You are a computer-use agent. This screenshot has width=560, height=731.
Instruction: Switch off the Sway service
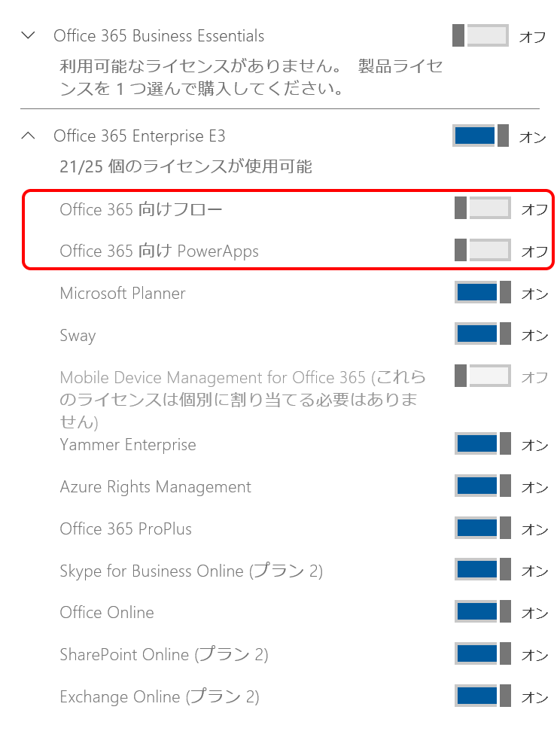click(482, 334)
